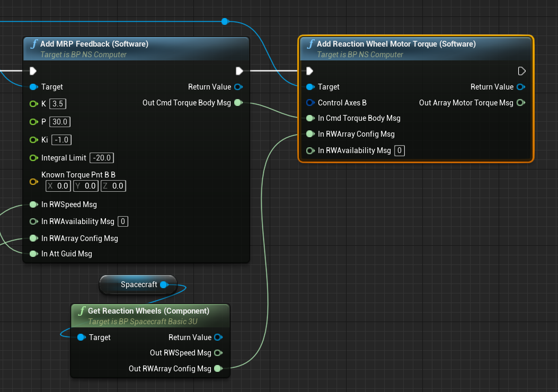Edit the P value field showing 30.0
Screen dimensions: 558x392
[x=60, y=122]
